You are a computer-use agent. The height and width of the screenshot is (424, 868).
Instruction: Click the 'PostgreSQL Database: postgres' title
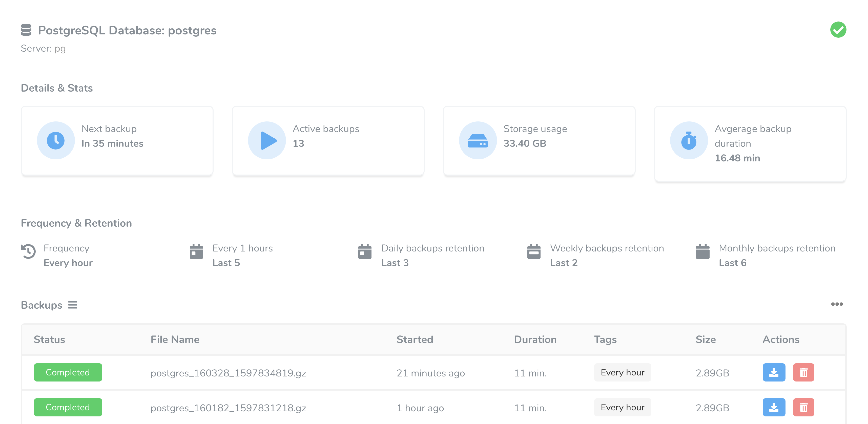(x=127, y=31)
